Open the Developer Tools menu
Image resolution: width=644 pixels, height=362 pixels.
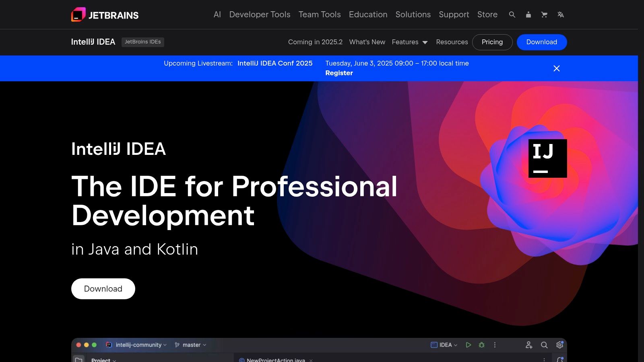260,14
